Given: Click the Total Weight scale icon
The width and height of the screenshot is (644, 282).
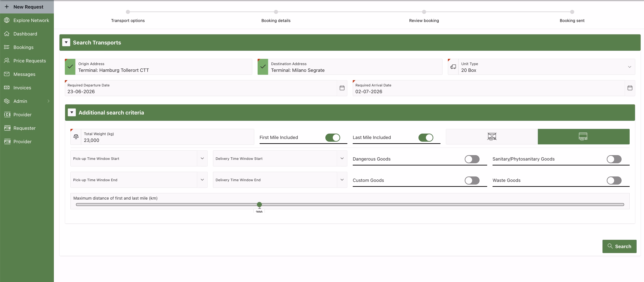Looking at the screenshot, I should [x=76, y=137].
